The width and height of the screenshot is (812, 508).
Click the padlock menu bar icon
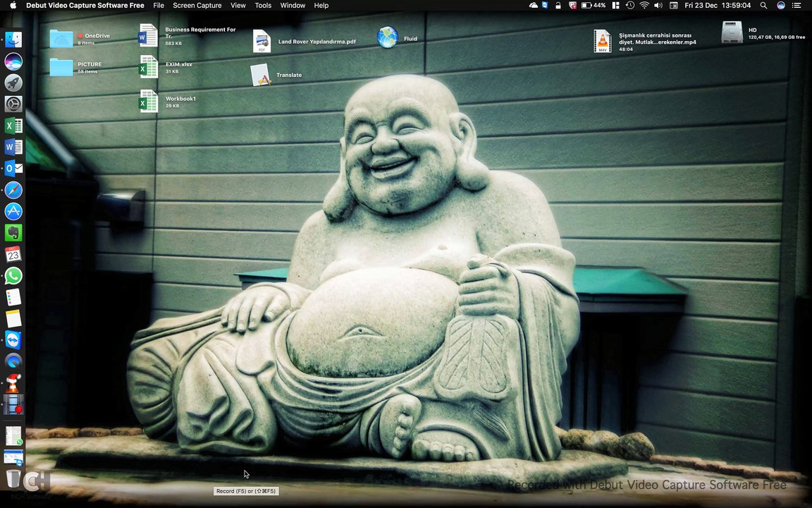(558, 5)
